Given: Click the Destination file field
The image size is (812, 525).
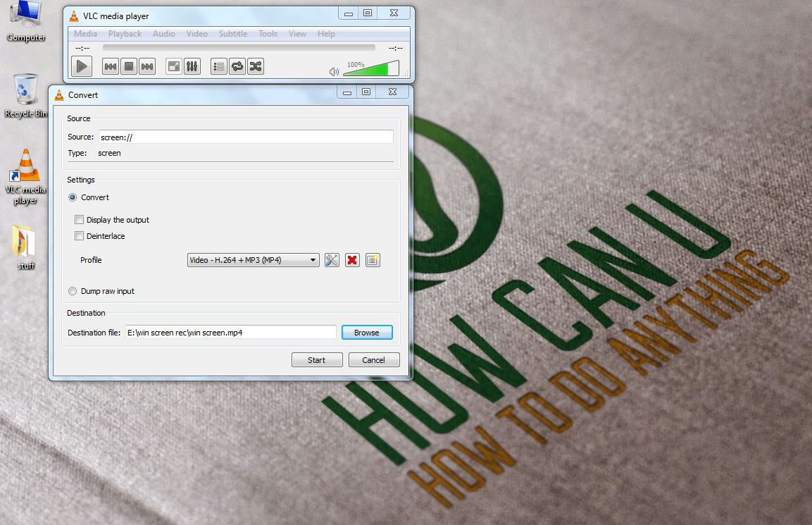Looking at the screenshot, I should point(231,333).
